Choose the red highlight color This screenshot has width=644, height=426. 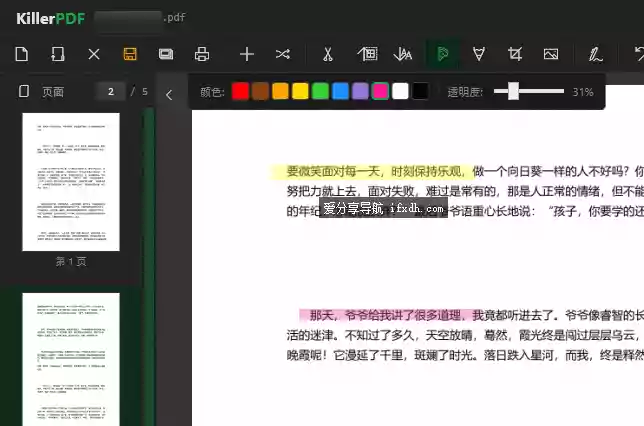pyautogui.click(x=240, y=91)
